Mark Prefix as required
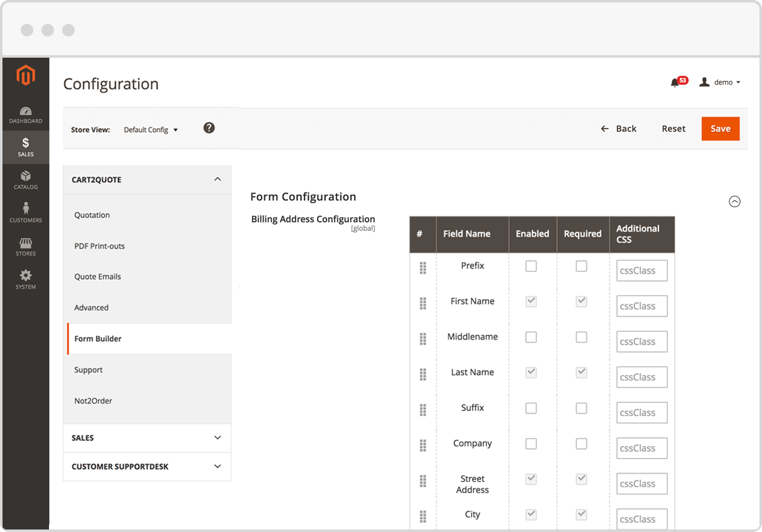 tap(582, 266)
